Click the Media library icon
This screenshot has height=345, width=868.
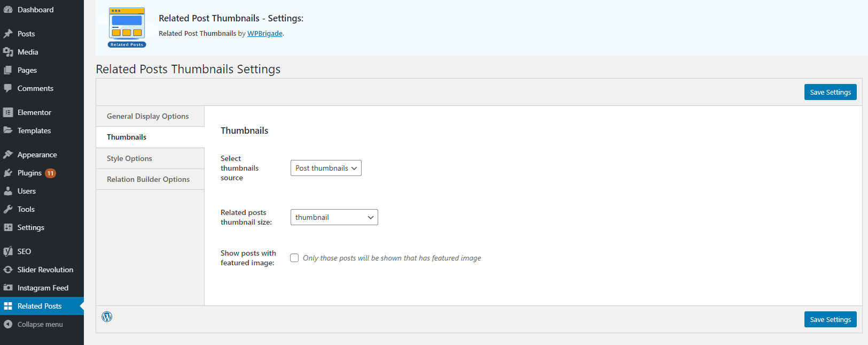click(x=8, y=52)
